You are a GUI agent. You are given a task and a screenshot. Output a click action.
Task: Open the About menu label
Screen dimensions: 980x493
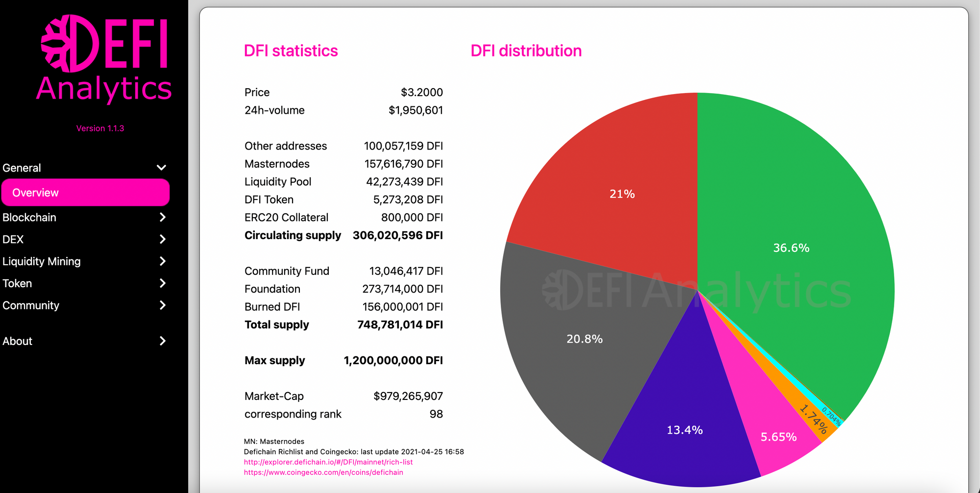(18, 342)
